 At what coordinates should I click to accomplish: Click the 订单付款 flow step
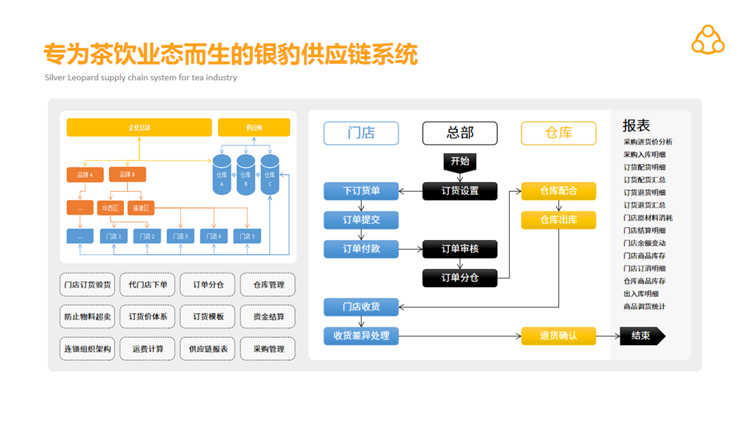click(361, 249)
